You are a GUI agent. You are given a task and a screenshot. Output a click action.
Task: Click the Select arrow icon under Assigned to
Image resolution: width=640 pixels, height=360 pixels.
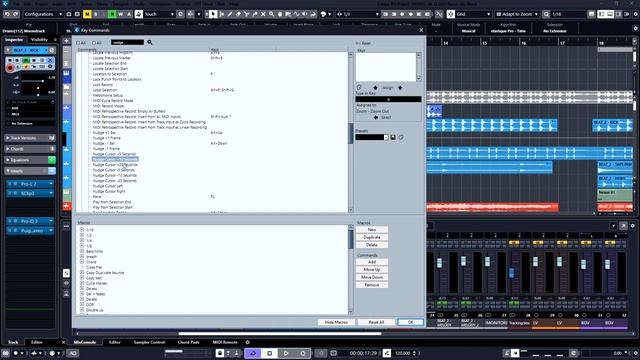[x=376, y=118]
